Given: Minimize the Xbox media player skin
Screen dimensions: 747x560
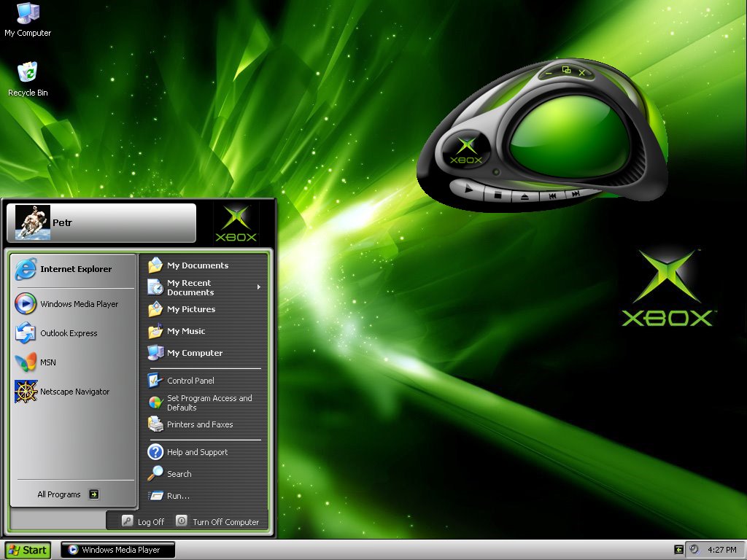Looking at the screenshot, I should [x=549, y=73].
